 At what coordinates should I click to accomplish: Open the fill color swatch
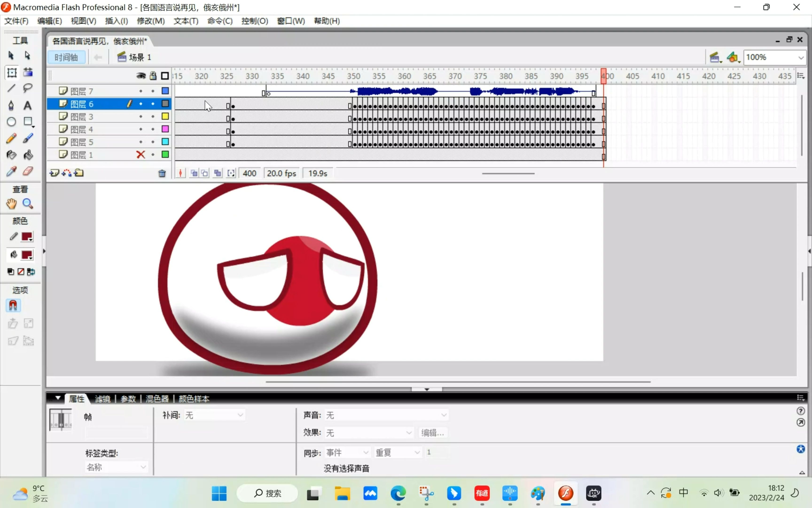pos(27,255)
